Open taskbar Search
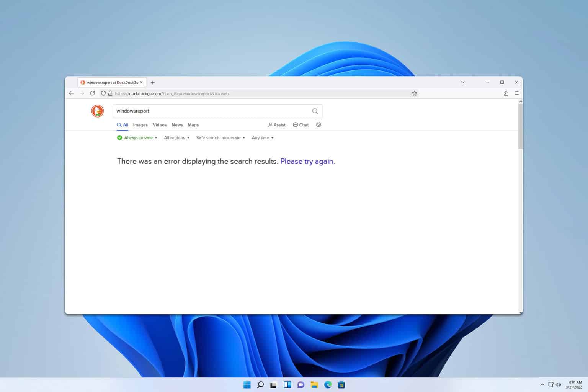Image resolution: width=588 pixels, height=392 pixels. pyautogui.click(x=260, y=385)
